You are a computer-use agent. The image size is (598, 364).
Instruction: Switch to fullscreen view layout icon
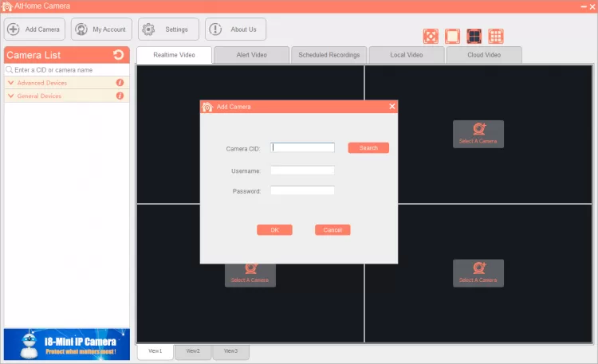[431, 37]
